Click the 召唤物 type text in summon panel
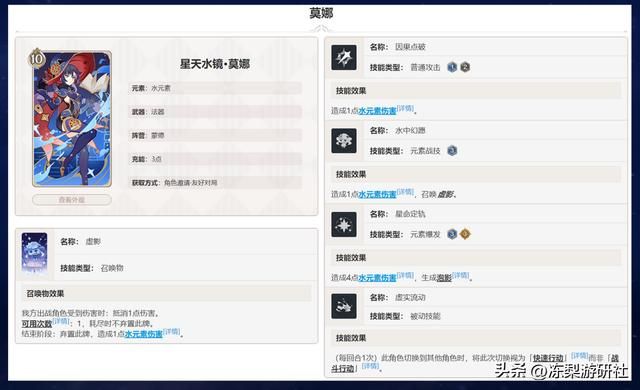The width and height of the screenshot is (640, 390). point(112,268)
